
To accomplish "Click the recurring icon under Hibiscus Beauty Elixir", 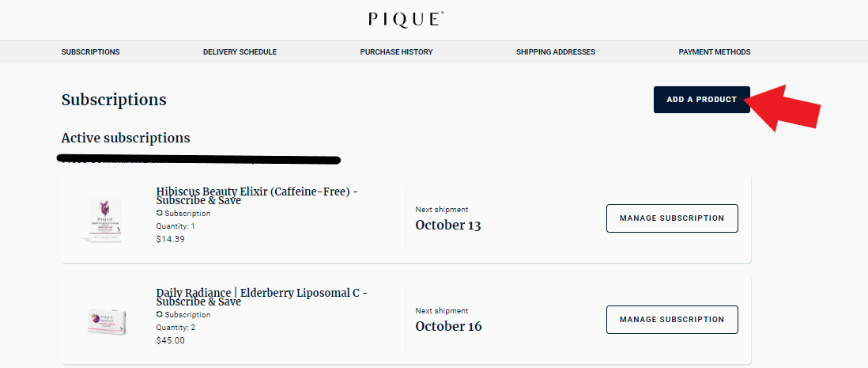I will [160, 214].
